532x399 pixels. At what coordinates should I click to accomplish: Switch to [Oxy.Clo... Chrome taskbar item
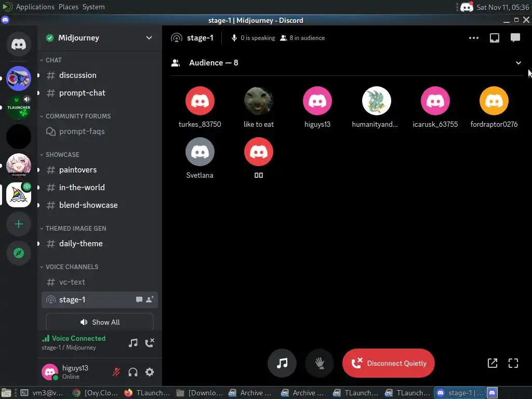96,393
